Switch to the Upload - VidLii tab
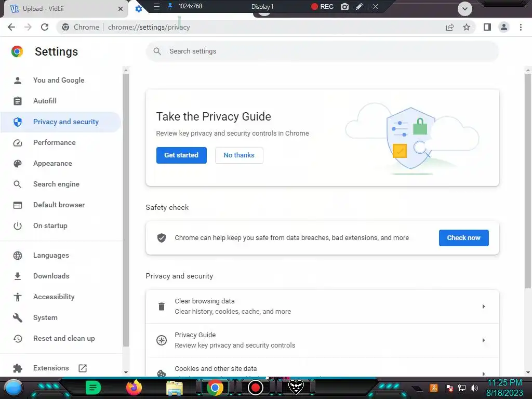The image size is (532, 399). pyautogui.click(x=64, y=9)
